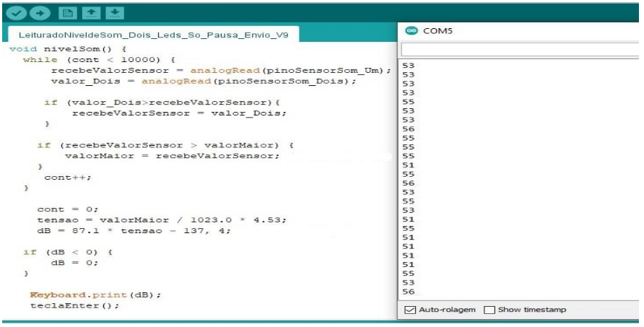This screenshot has width=644, height=327.
Task: Click the 'dB = 87.1 * tensao - 137, 4;' line
Action: [134, 230]
